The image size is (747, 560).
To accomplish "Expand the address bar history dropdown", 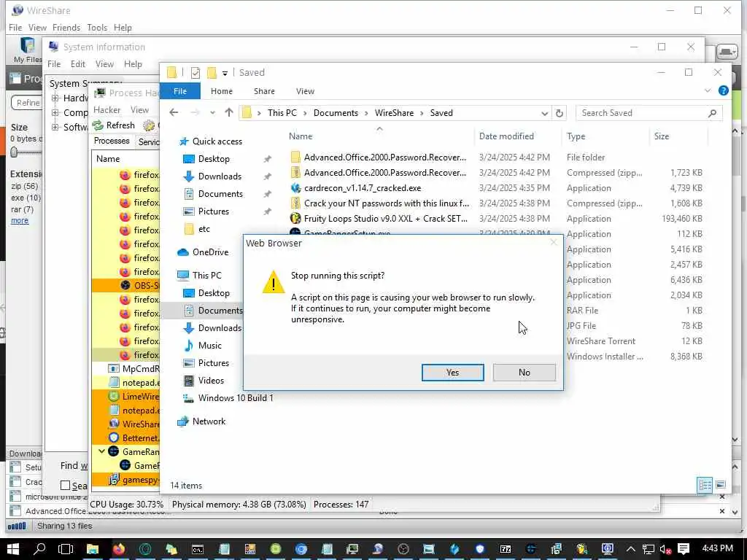I will point(544,113).
